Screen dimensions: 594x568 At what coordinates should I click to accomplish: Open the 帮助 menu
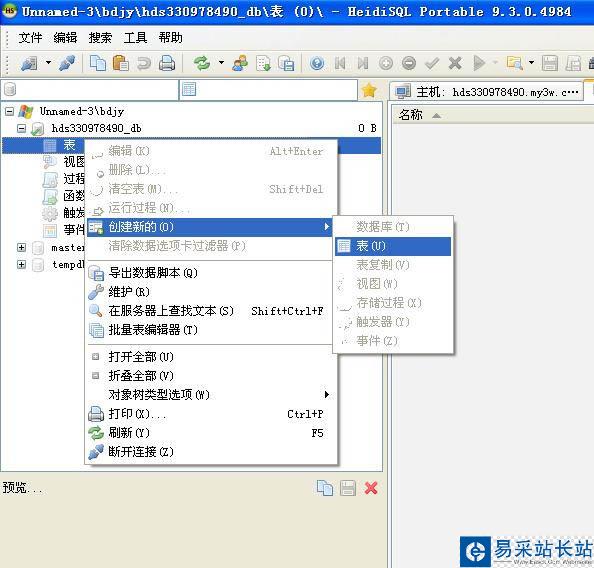(170, 38)
